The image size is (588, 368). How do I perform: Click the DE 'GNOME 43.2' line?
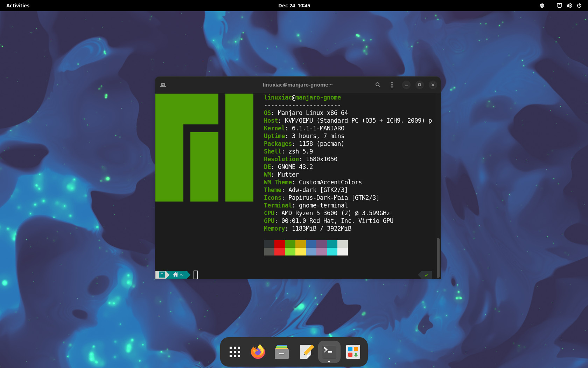[288, 167]
